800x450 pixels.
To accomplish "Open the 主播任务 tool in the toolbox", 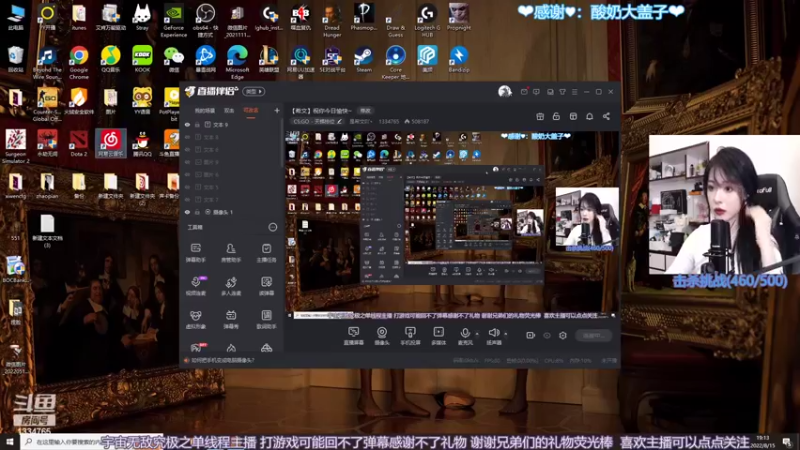I will point(266,252).
